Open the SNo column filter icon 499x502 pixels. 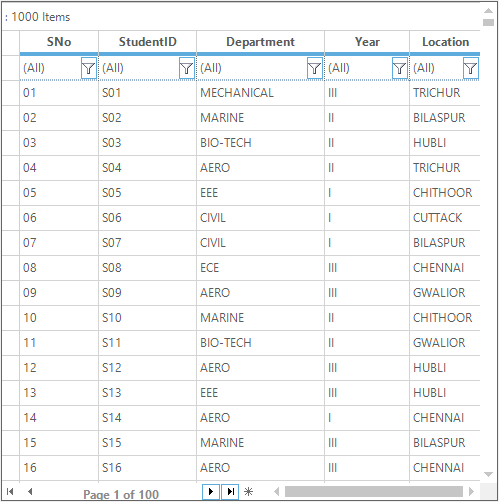89,68
